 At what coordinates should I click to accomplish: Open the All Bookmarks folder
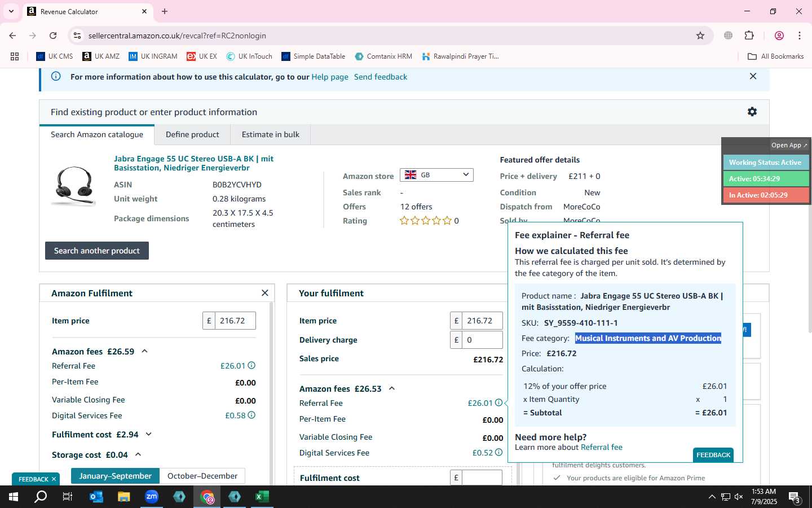pyautogui.click(x=775, y=56)
